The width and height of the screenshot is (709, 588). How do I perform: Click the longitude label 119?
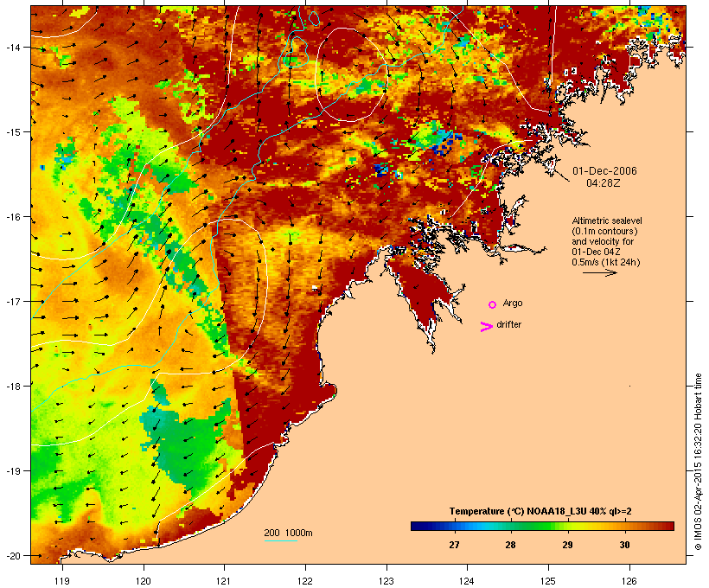(62, 581)
